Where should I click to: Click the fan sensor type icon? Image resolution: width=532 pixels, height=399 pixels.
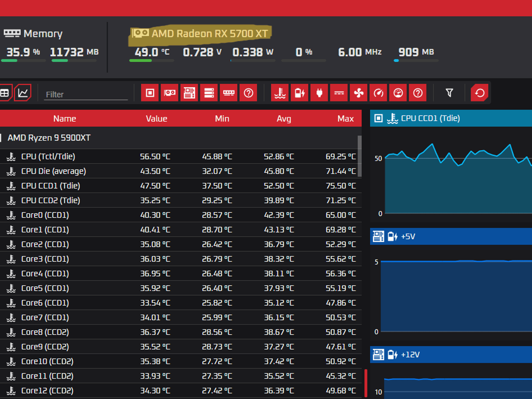(359, 93)
